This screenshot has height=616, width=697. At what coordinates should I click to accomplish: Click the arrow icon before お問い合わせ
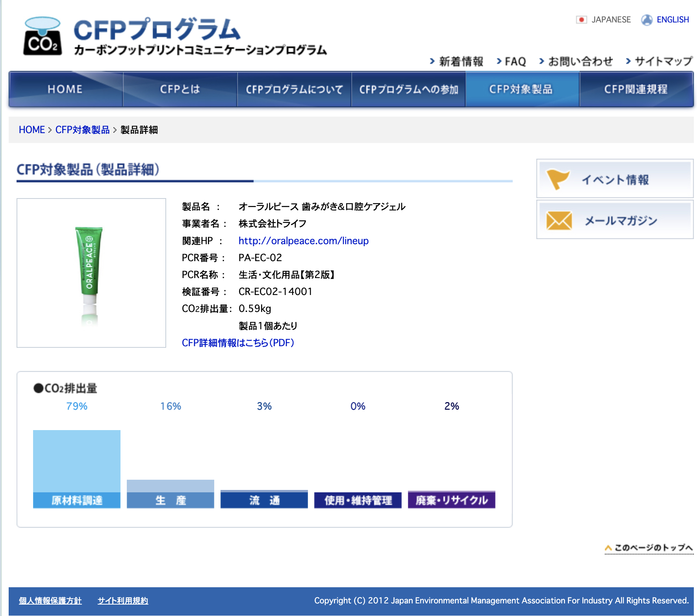coord(541,61)
